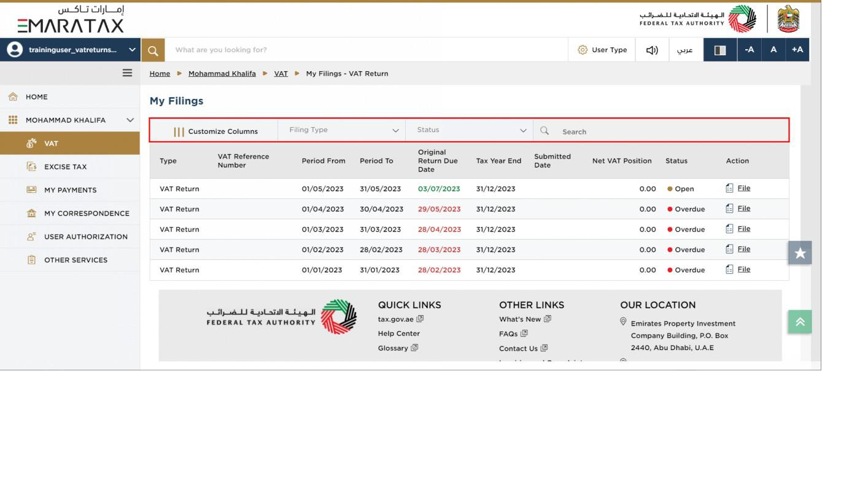Click the User Authorization person icon

(x=31, y=236)
